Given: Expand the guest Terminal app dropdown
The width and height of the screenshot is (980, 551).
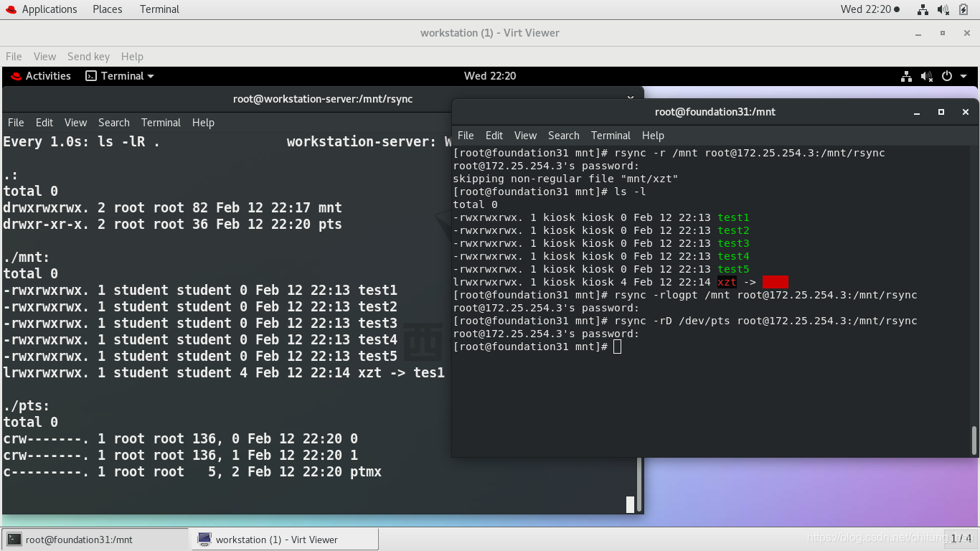Looking at the screenshot, I should point(120,76).
